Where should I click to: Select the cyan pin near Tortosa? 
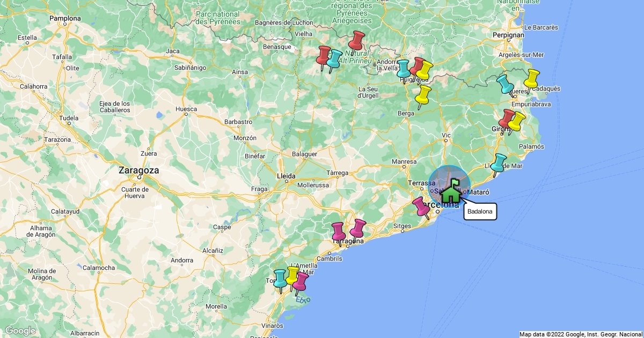coord(280,278)
